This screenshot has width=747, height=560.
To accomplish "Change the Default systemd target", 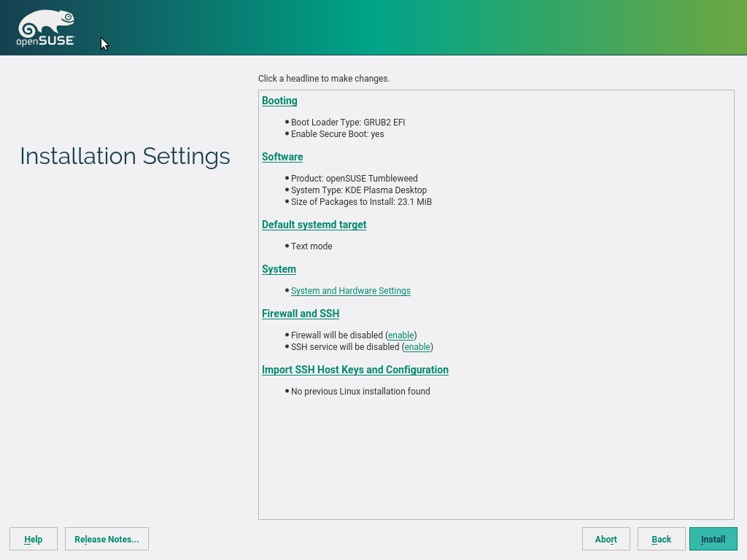I will pyautogui.click(x=314, y=225).
